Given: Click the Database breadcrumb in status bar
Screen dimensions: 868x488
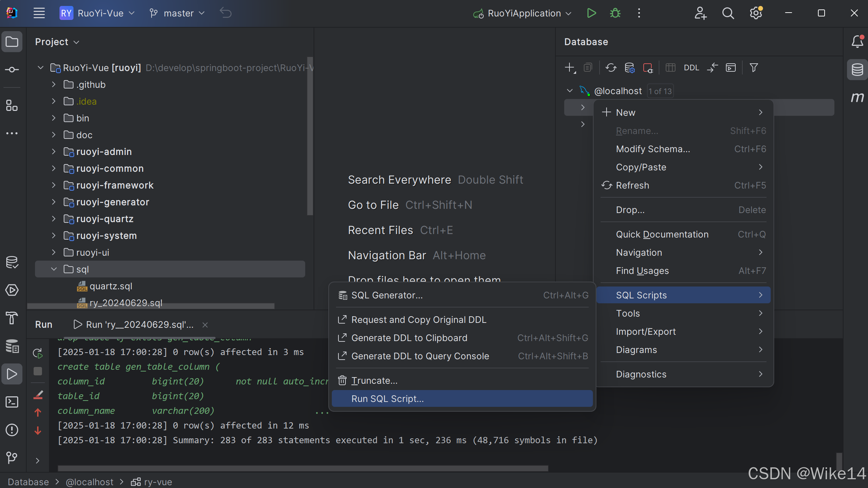Looking at the screenshot, I should tap(28, 482).
